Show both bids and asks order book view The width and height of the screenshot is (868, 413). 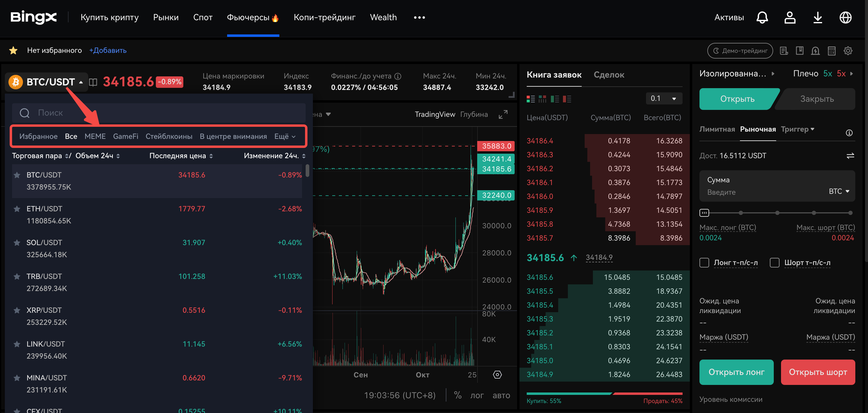click(530, 99)
